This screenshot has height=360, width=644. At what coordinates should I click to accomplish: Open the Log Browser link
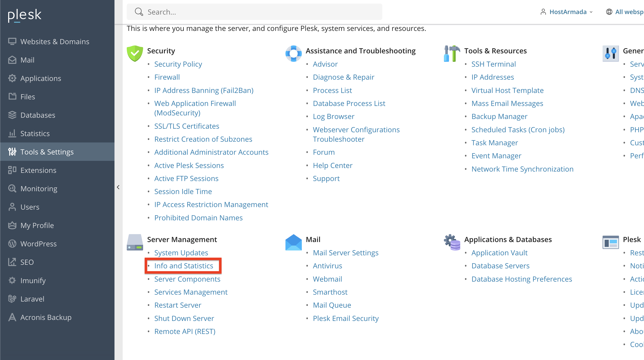[334, 116]
